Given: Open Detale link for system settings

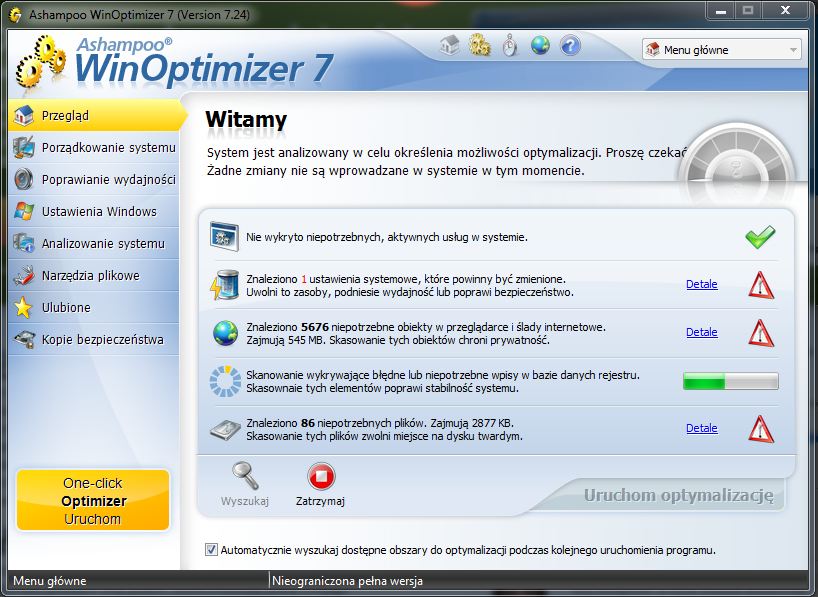Looking at the screenshot, I should pyautogui.click(x=702, y=284).
